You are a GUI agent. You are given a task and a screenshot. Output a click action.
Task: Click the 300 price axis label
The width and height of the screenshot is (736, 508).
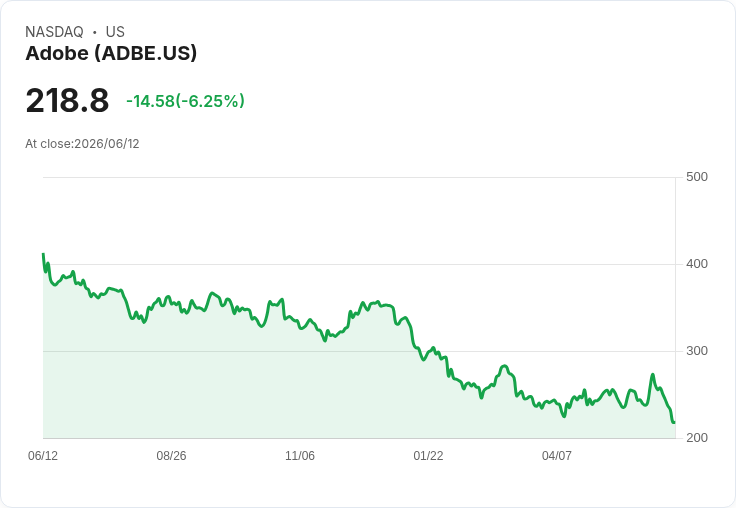pyautogui.click(x=697, y=351)
